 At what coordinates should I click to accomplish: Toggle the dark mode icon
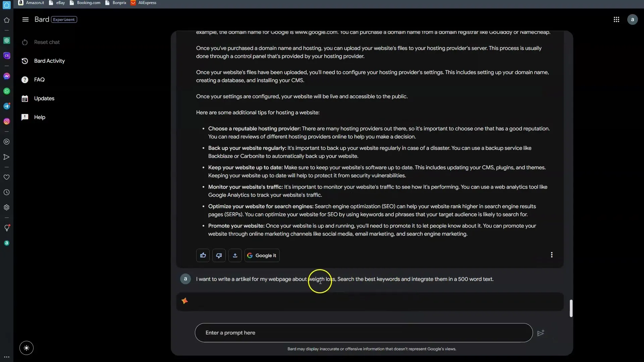pos(26,348)
